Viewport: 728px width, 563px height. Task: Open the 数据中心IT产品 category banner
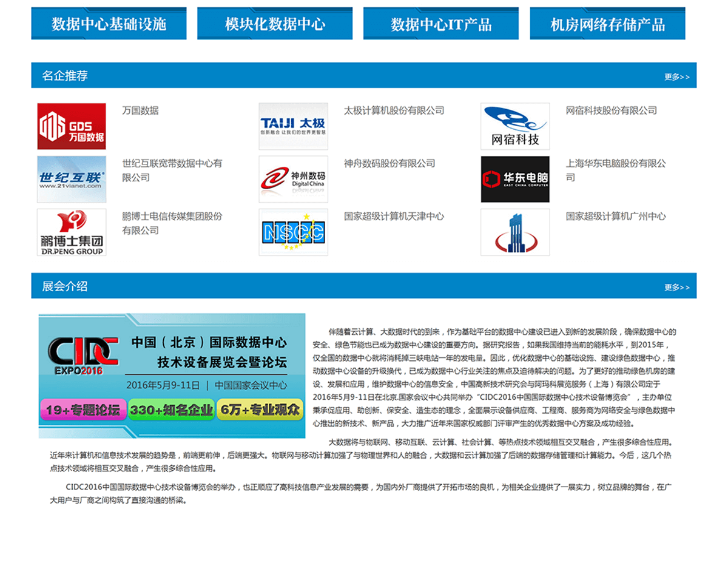coord(441,24)
